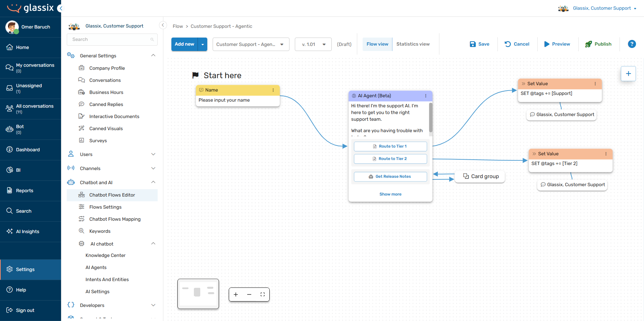This screenshot has width=644, height=321.
Task: Click the Flow breadcrumb link
Action: (x=178, y=26)
